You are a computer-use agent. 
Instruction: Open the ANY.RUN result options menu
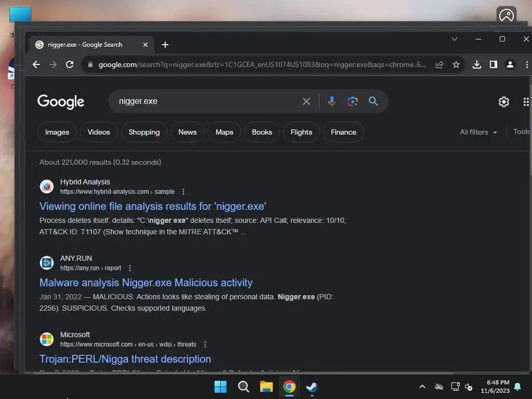click(x=129, y=268)
